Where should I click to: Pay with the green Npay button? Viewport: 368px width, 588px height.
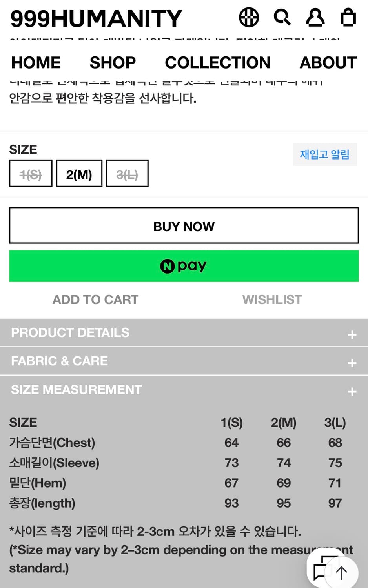(x=184, y=266)
